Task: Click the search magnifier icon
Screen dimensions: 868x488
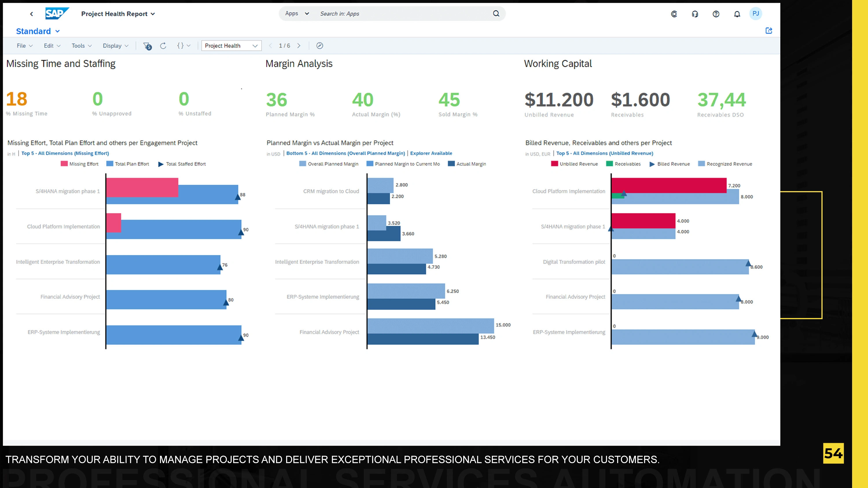Action: [x=496, y=14]
